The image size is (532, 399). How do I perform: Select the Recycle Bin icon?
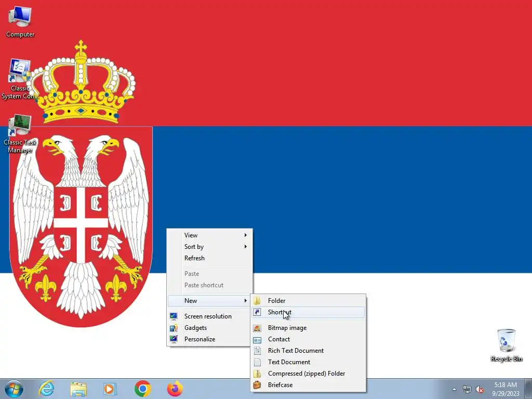coord(506,345)
